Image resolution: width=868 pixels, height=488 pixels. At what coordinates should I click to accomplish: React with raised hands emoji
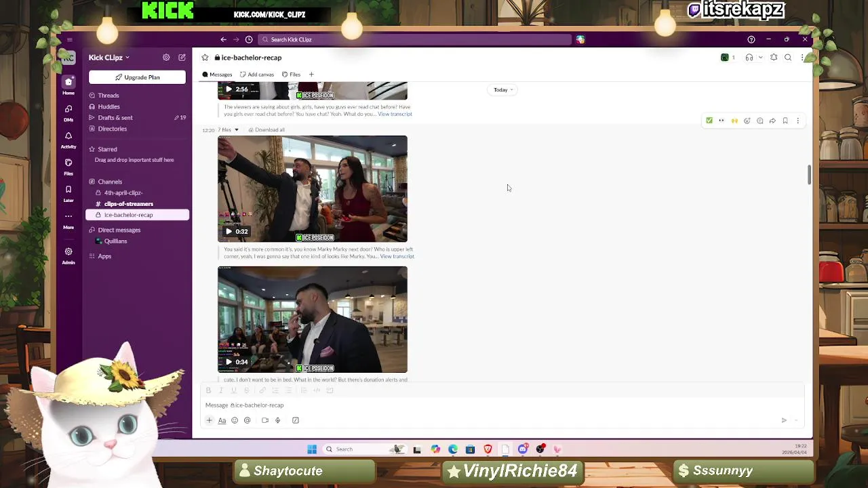point(734,121)
